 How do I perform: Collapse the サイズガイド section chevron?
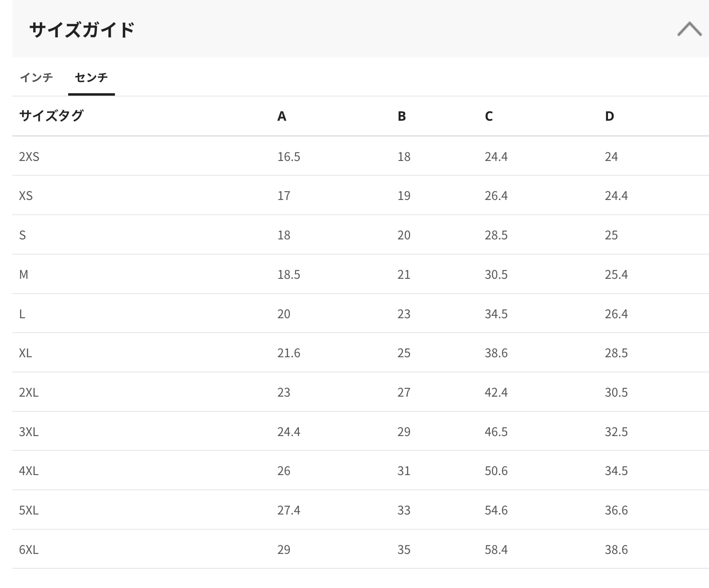(x=689, y=29)
